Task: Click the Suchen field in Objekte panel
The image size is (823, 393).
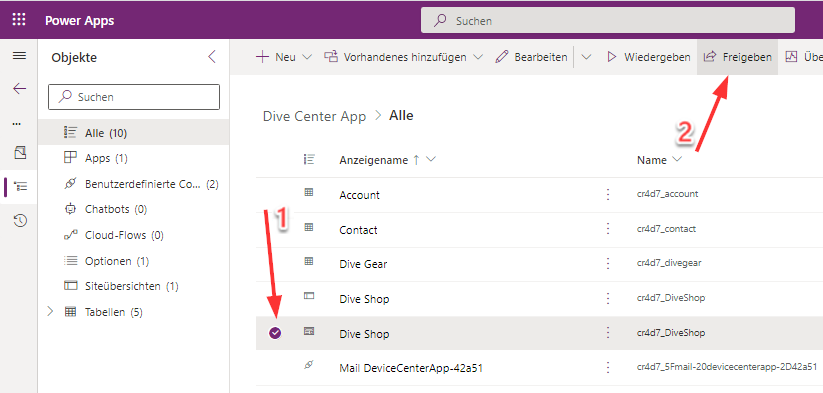Action: tap(134, 97)
